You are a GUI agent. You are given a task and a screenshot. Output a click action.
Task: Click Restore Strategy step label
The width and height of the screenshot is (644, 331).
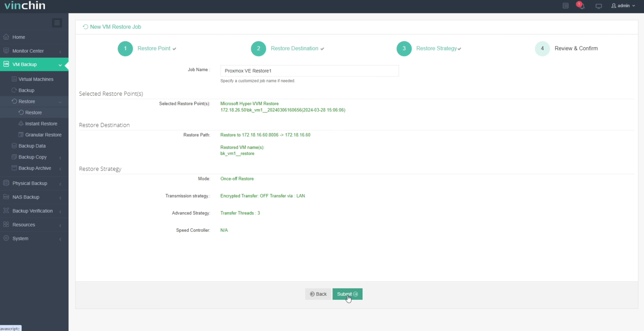tap(436, 48)
